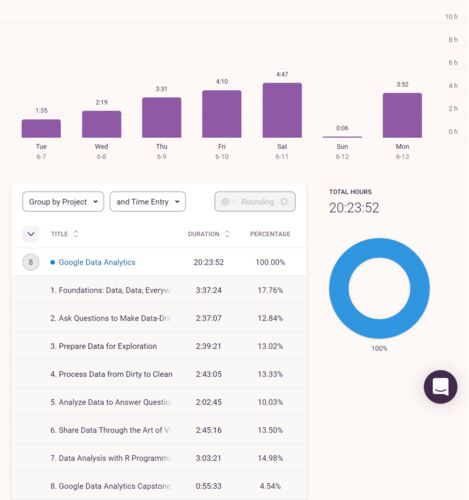The image size is (469, 500).
Task: Click the circle icon right of Rounding
Action: tap(284, 202)
